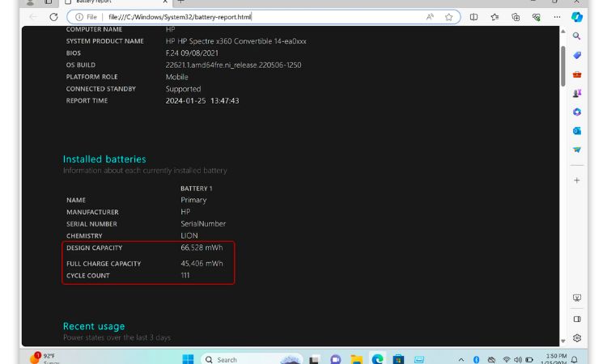Click the page vertical scrollbar thumb
The image size is (607, 364).
coord(562,66)
